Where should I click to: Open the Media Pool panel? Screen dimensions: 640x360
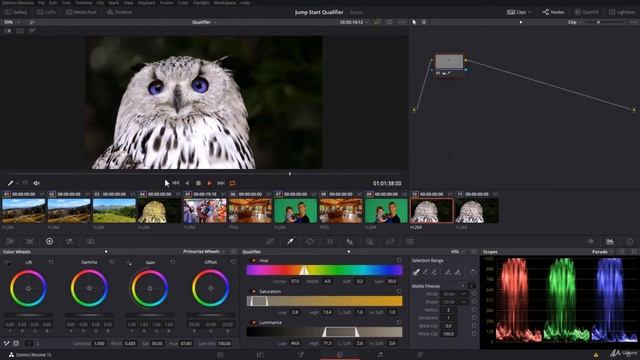[x=81, y=12]
